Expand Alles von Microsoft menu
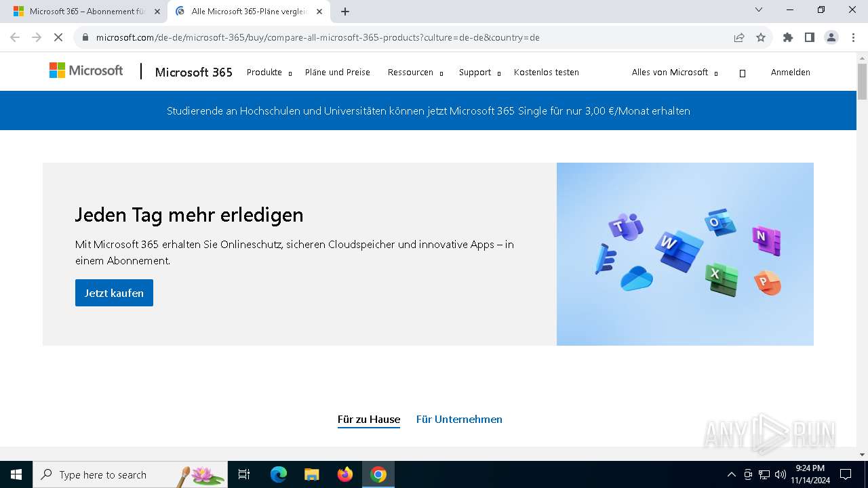This screenshot has width=868, height=488. click(x=675, y=73)
